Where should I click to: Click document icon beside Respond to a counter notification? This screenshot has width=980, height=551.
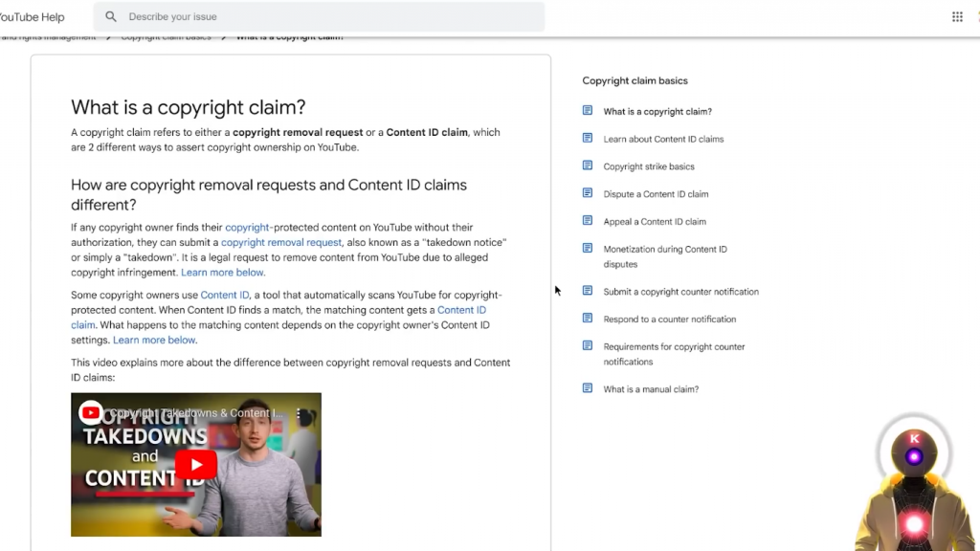[x=588, y=319]
